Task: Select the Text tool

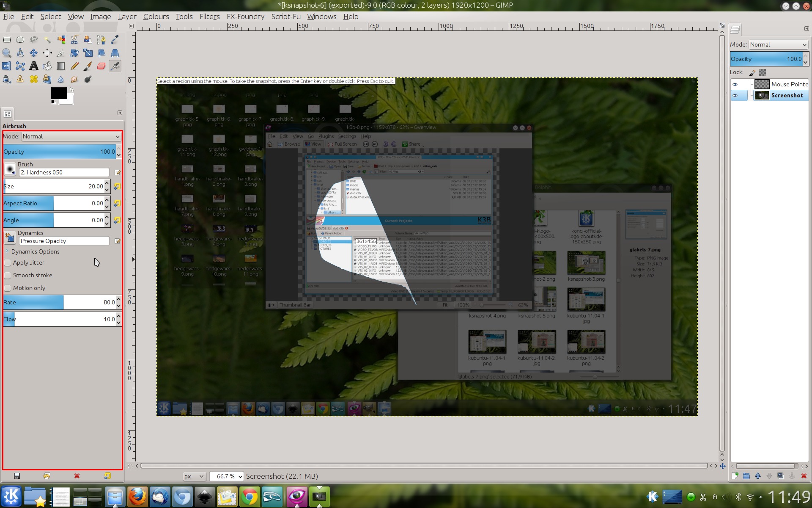Action: tap(34, 66)
